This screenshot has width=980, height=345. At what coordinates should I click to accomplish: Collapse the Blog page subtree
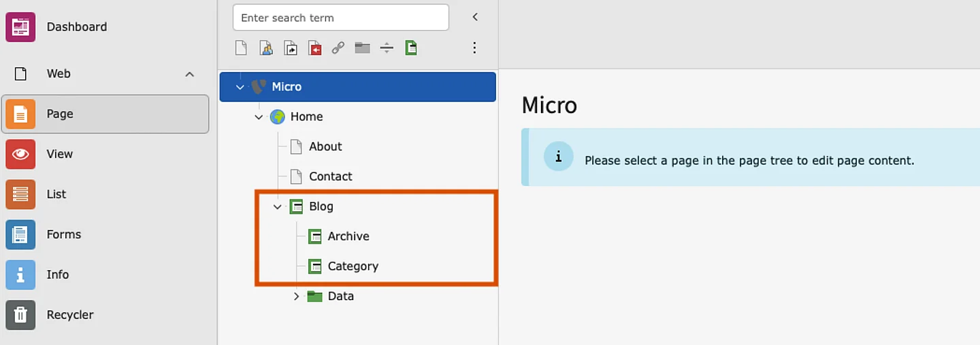pyautogui.click(x=278, y=207)
